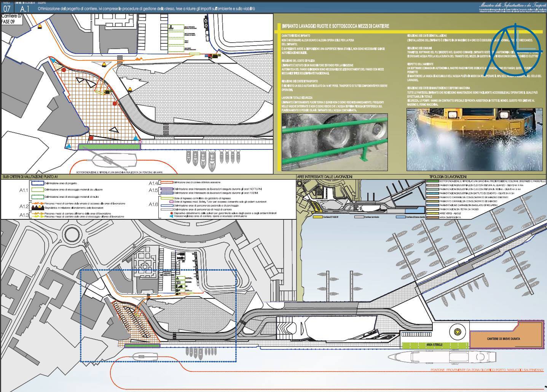Viewport: 547px width, 392px height.
Task: Click the videosorveglianza camera icon in the legend
Action: [x=171, y=216]
